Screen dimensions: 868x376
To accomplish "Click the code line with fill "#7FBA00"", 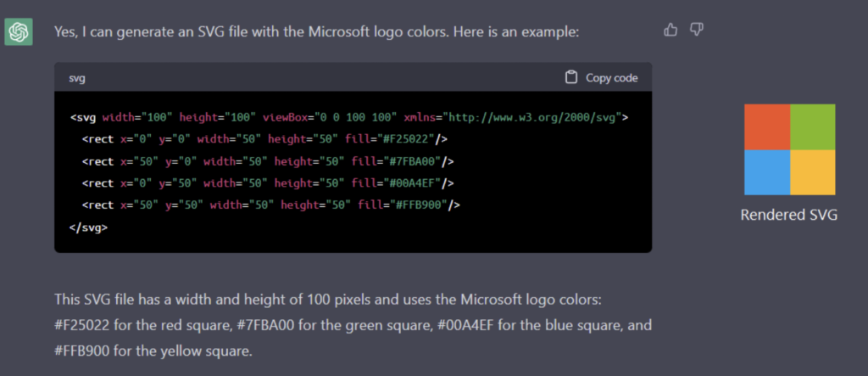I will 268,161.
